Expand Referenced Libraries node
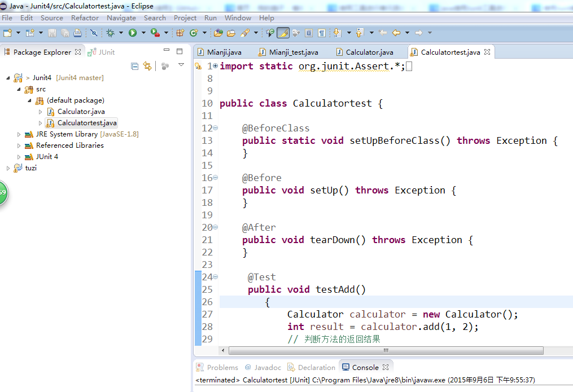The image size is (573, 392). point(19,146)
